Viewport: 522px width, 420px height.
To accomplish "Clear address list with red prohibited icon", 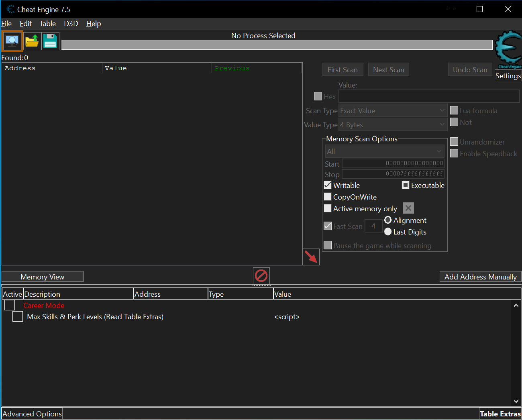I will pos(261,276).
